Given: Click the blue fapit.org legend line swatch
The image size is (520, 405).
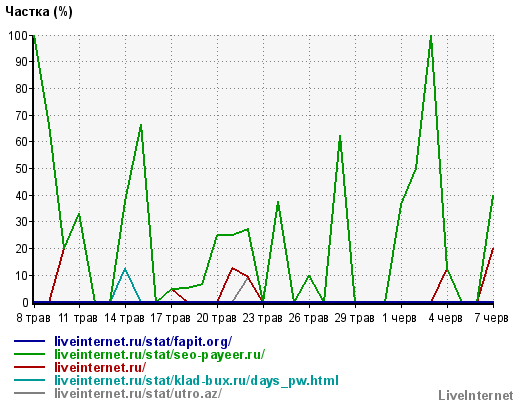Looking at the screenshot, I should [29, 341].
